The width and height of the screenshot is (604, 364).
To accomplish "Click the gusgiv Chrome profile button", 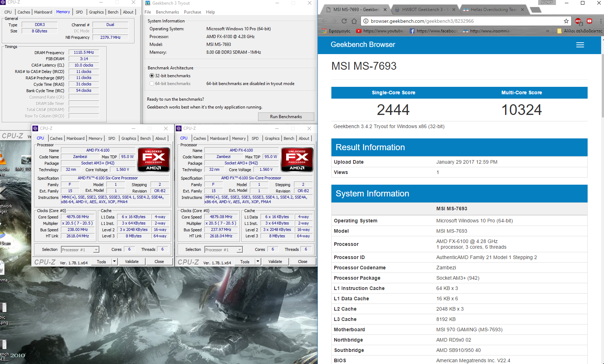I will (x=547, y=2).
